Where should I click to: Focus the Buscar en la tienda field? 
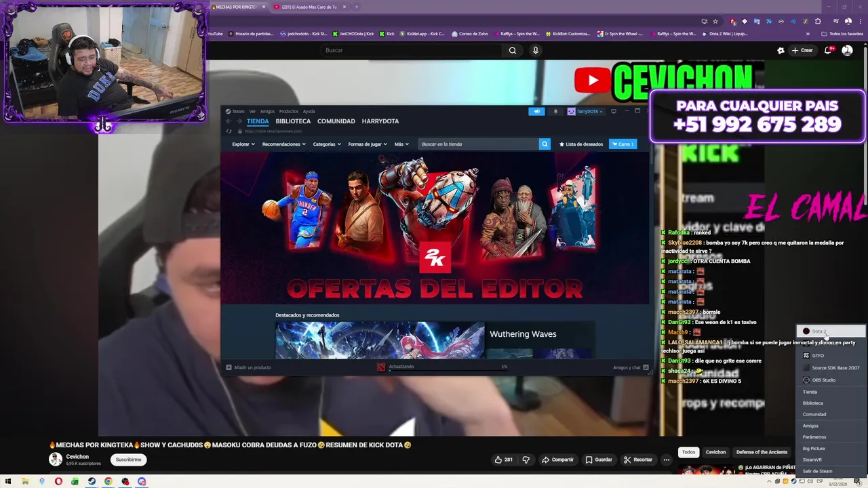coord(478,144)
